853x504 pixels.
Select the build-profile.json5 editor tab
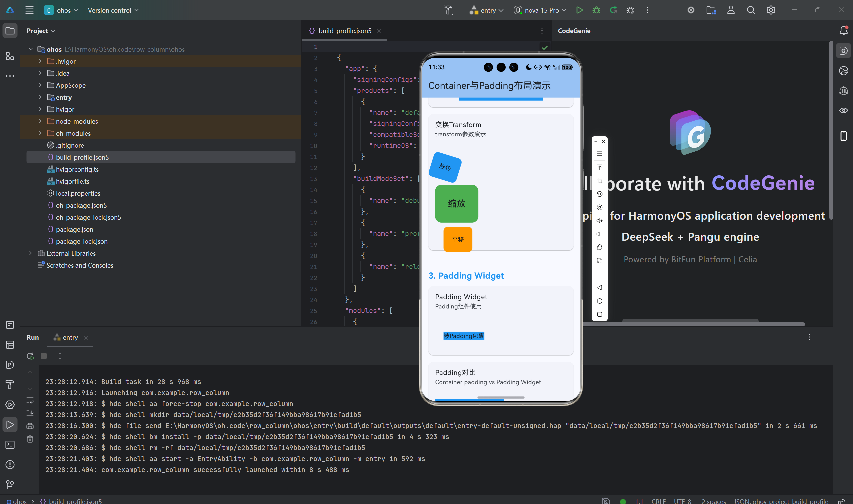pos(344,31)
